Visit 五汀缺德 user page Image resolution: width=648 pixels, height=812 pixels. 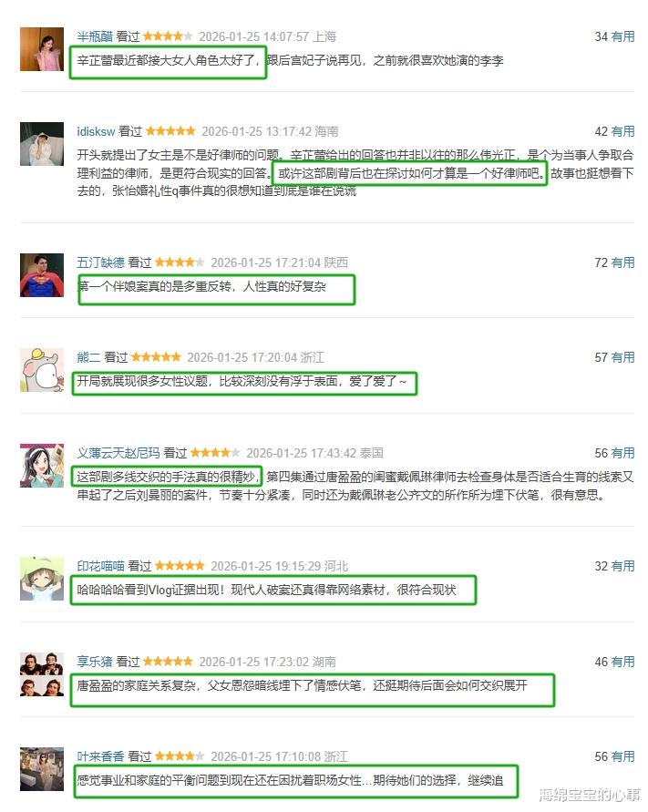click(x=100, y=262)
